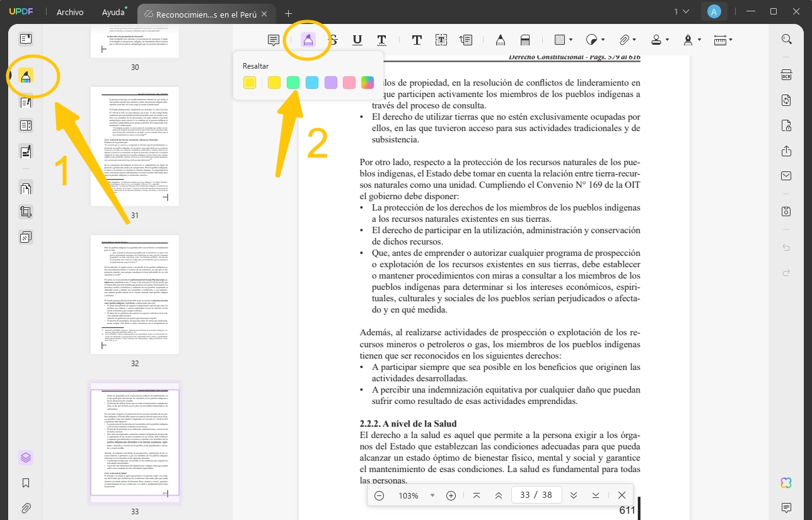Open the Save as other icon

click(x=786, y=211)
